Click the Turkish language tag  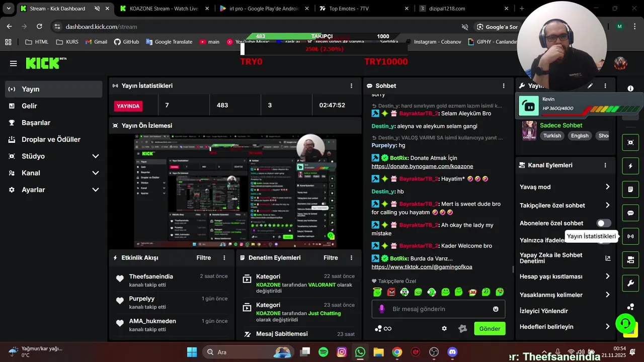[x=552, y=136]
